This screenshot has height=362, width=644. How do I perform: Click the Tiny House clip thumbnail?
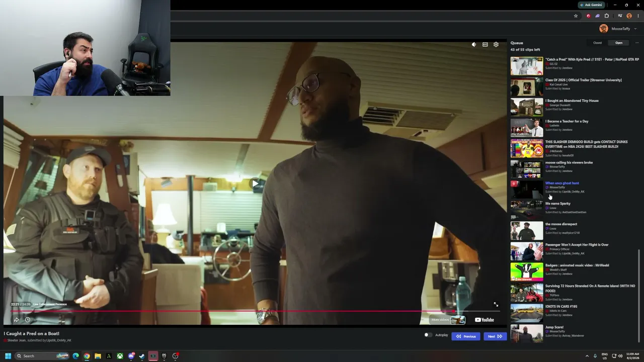coord(527,107)
